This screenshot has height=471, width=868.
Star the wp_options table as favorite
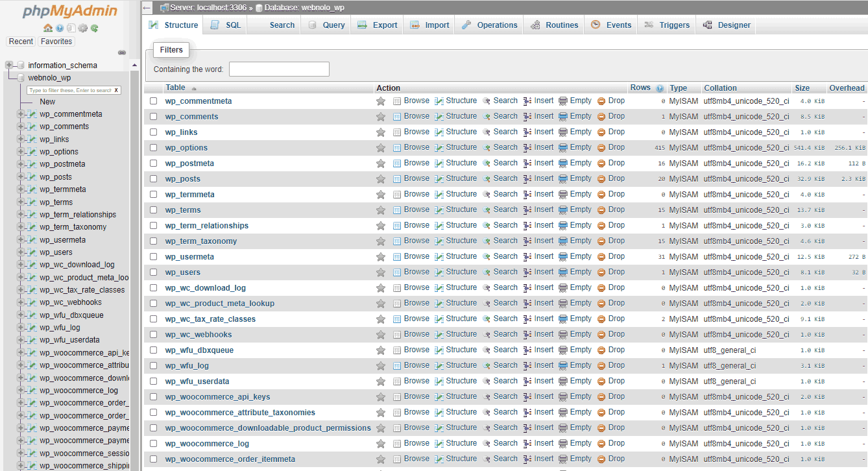coord(381,148)
